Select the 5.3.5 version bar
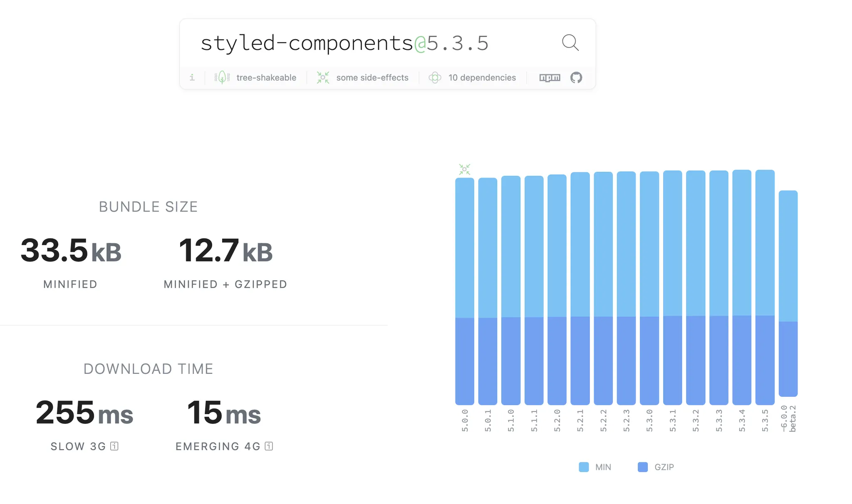This screenshot has height=504, width=852. tap(765, 287)
